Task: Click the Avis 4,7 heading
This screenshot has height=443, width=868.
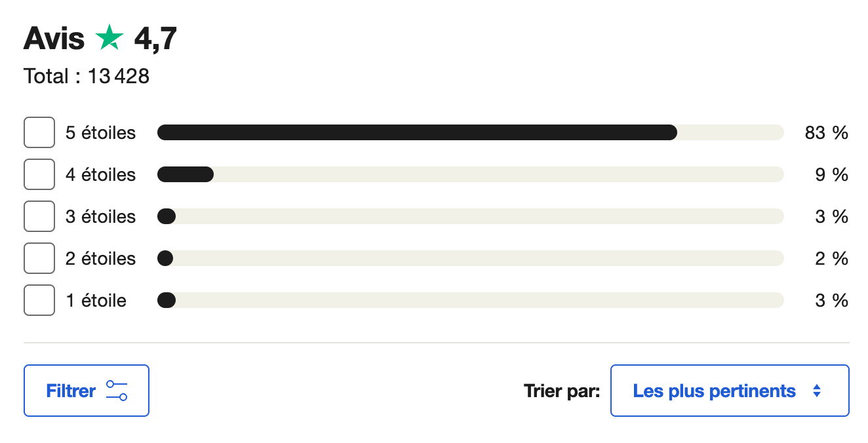Action: click(100, 39)
